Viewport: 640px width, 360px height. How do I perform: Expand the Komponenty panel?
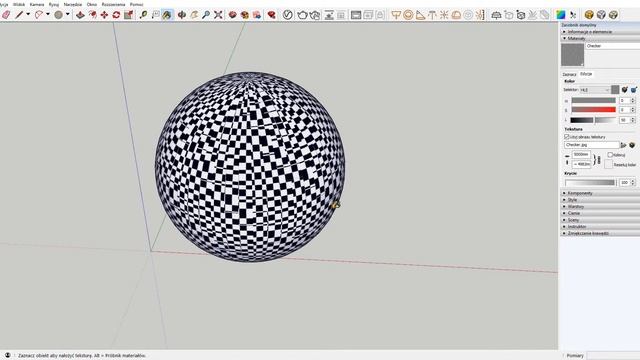point(600,193)
